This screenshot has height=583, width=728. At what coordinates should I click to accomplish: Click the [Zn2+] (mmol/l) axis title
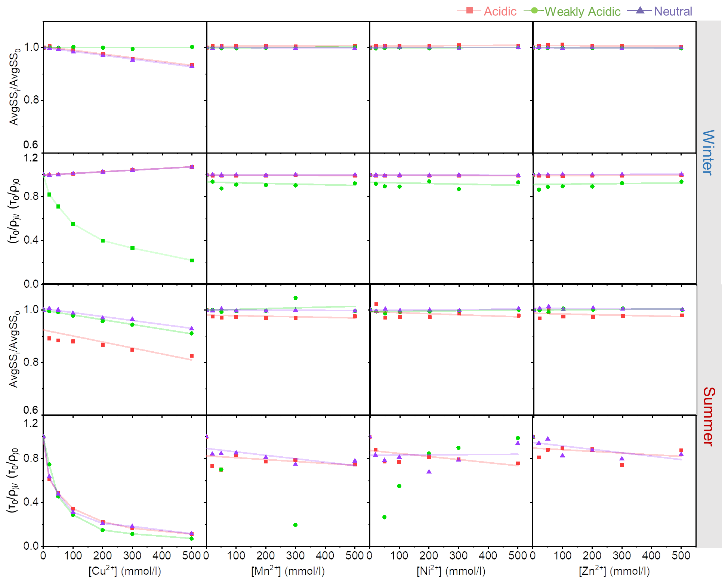click(x=614, y=571)
